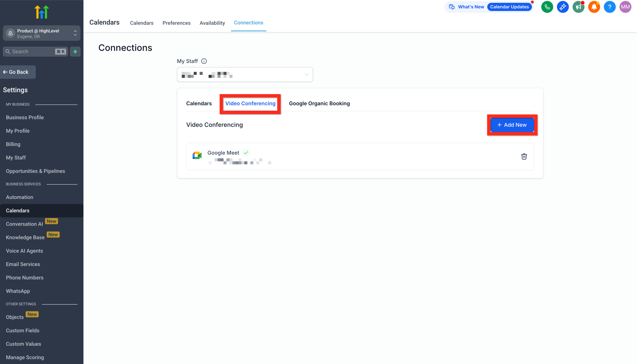Select Conversation AI in the sidebar
637x364 pixels.
click(x=24, y=224)
